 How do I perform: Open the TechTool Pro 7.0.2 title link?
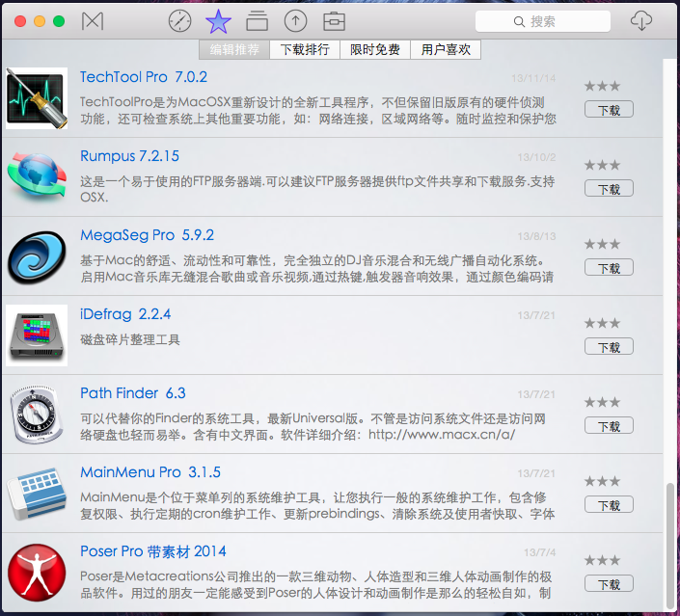[x=144, y=77]
